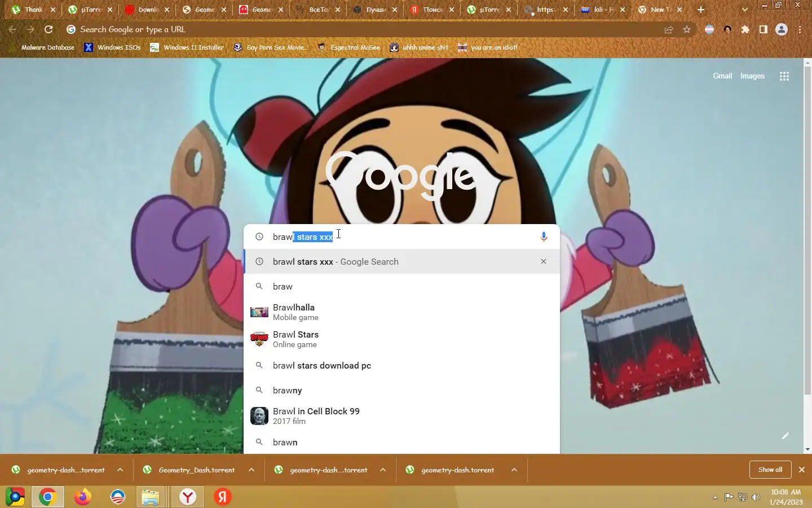Viewport: 812px width, 508px height.
Task: Open the Action Center flag tray icon
Action: [729, 497]
